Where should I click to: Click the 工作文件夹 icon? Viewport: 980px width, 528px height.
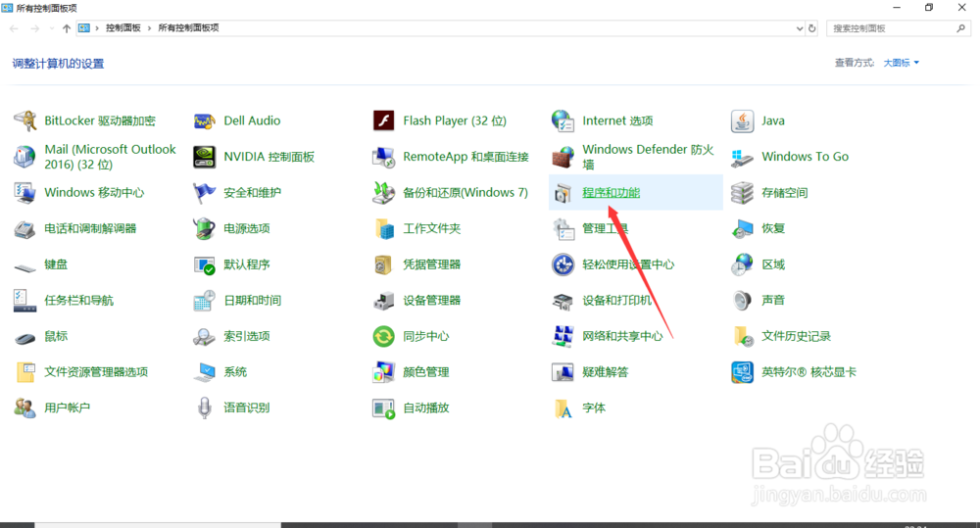[384, 228]
